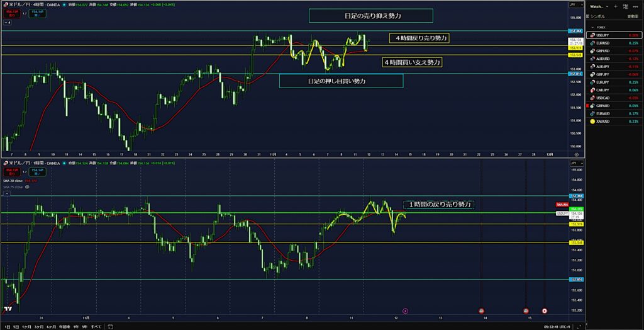Select EURUSD in the watchlist
The width and height of the screenshot is (644, 330).
point(613,42)
